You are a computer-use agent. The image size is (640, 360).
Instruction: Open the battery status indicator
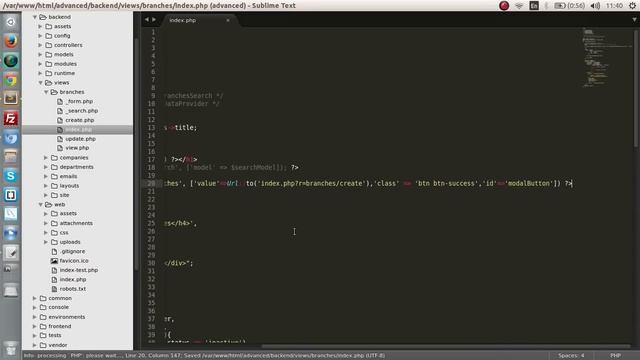click(569, 6)
